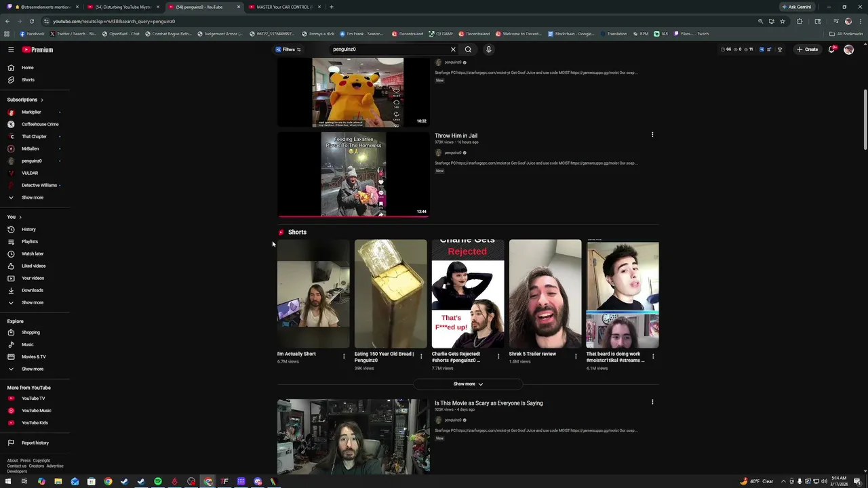Click the penguinz0 search input field
This screenshot has height=488, width=868.
390,49
